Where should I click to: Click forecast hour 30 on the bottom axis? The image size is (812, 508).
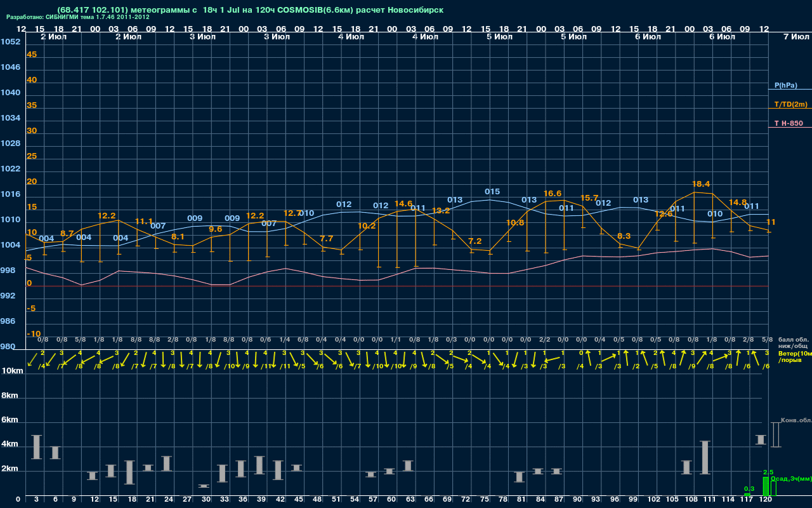206,500
